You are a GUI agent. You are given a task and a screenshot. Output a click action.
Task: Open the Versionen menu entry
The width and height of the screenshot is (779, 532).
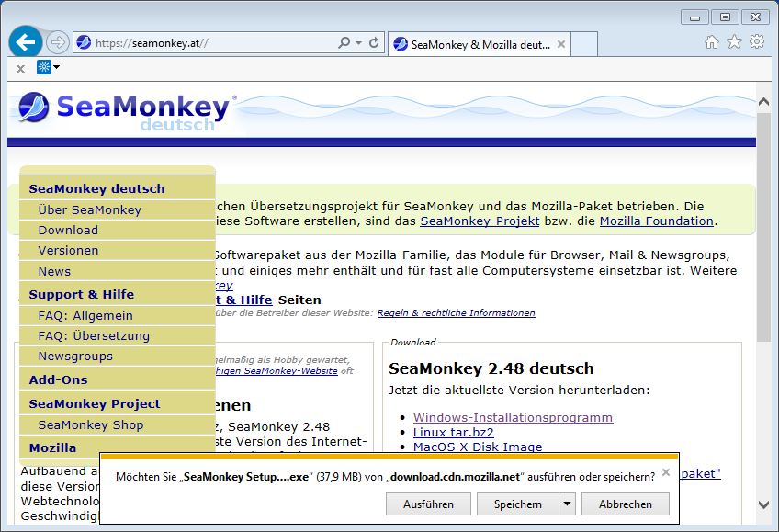(69, 251)
